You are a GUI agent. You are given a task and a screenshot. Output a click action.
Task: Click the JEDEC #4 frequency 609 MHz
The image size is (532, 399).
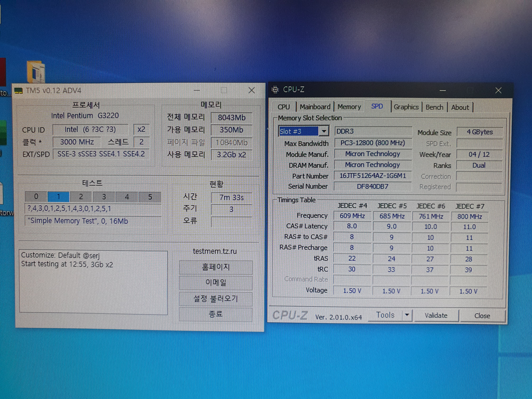352,216
